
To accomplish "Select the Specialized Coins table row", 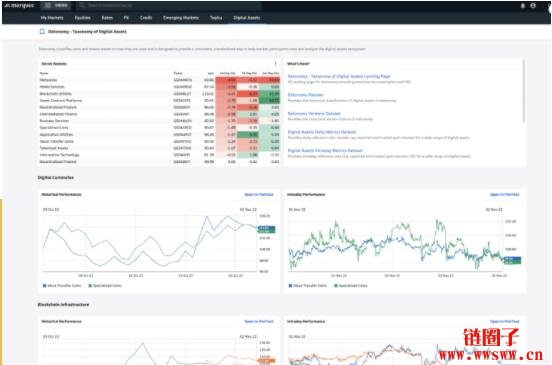I will tap(159, 127).
